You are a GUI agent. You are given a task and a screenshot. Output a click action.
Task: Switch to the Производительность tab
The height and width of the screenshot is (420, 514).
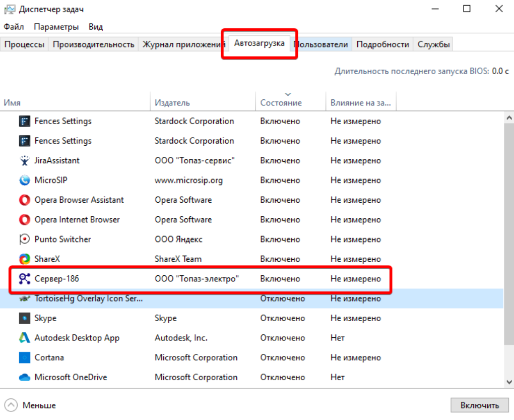tap(93, 44)
